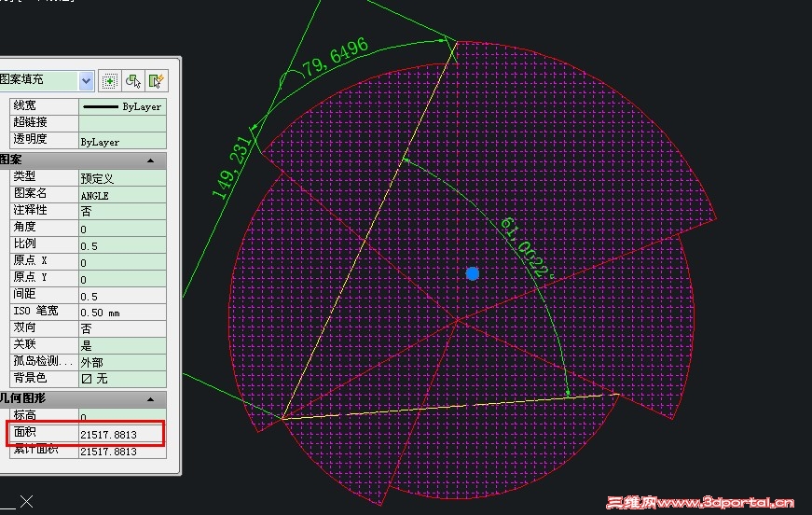Click the Select Objects icon with cursor

(133, 81)
